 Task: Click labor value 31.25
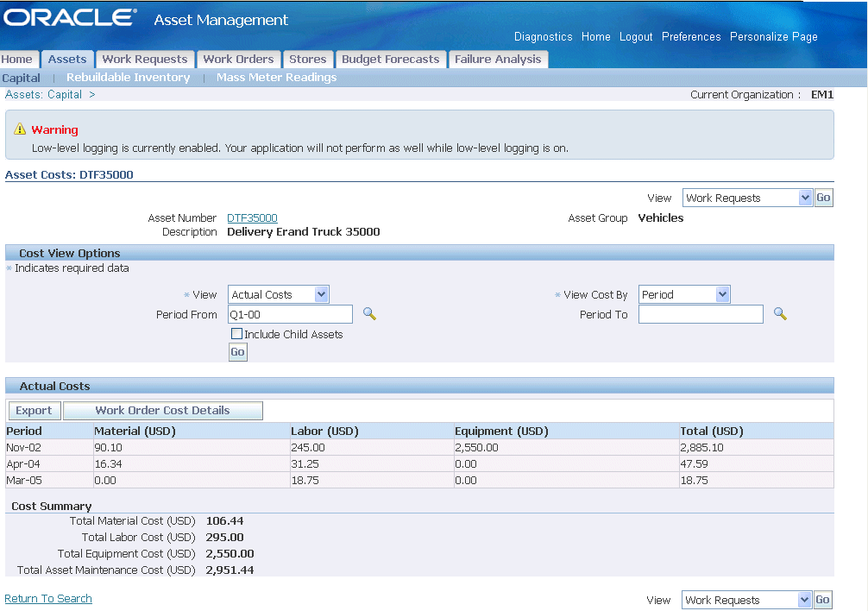pos(305,463)
